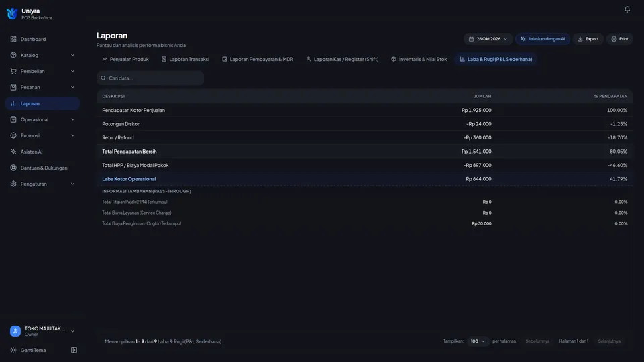This screenshot has width=644, height=362.
Task: Select Retur / Refund row label
Action: click(x=118, y=137)
